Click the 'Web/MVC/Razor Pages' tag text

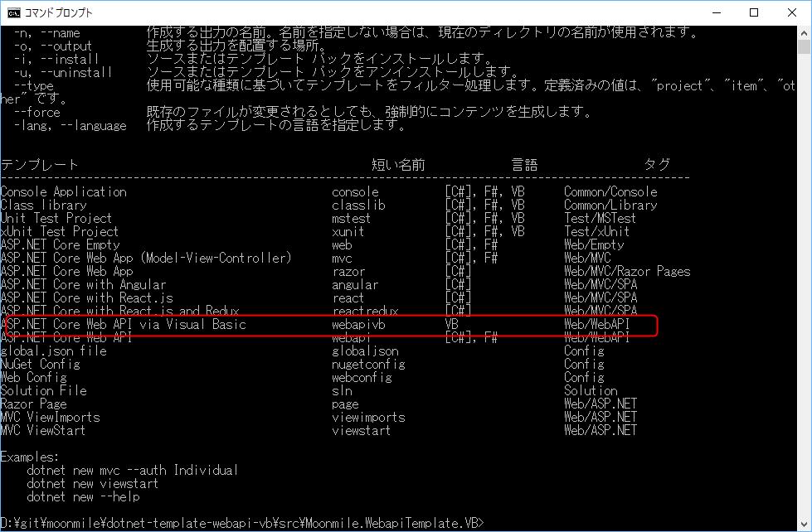[627, 272]
